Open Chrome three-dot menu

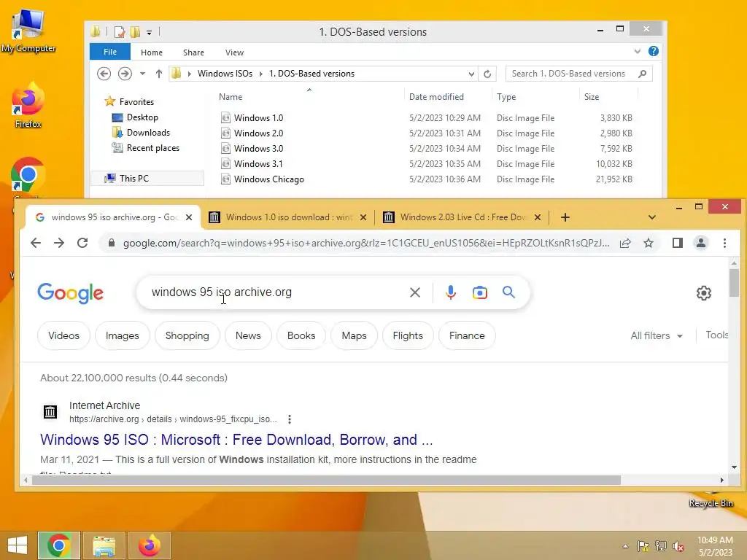[724, 243]
